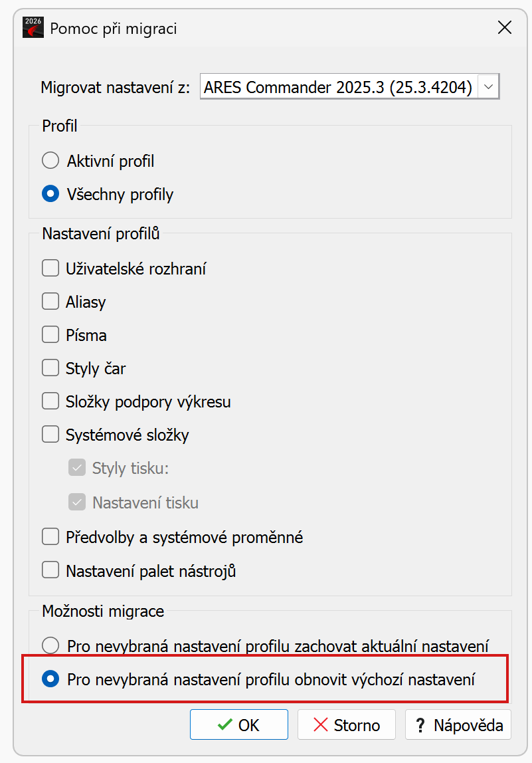Check Nastavení palet nástrojů
Image resolution: width=532 pixels, height=763 pixels.
point(50,570)
